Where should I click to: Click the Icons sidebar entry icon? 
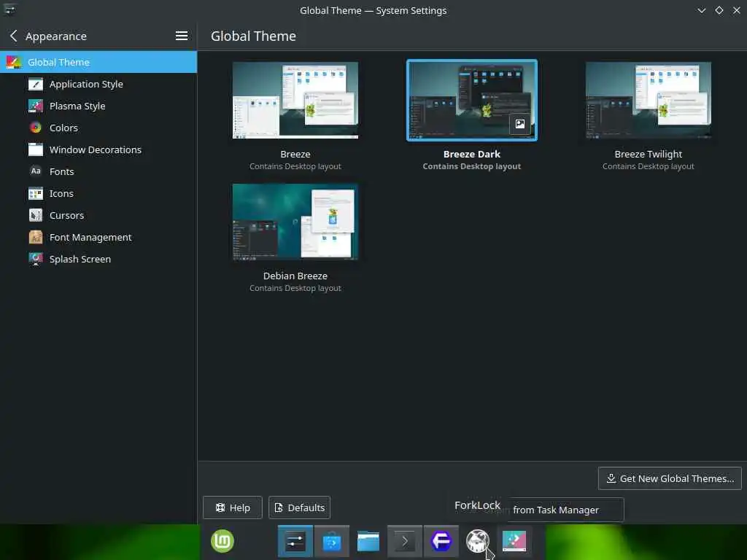click(36, 194)
